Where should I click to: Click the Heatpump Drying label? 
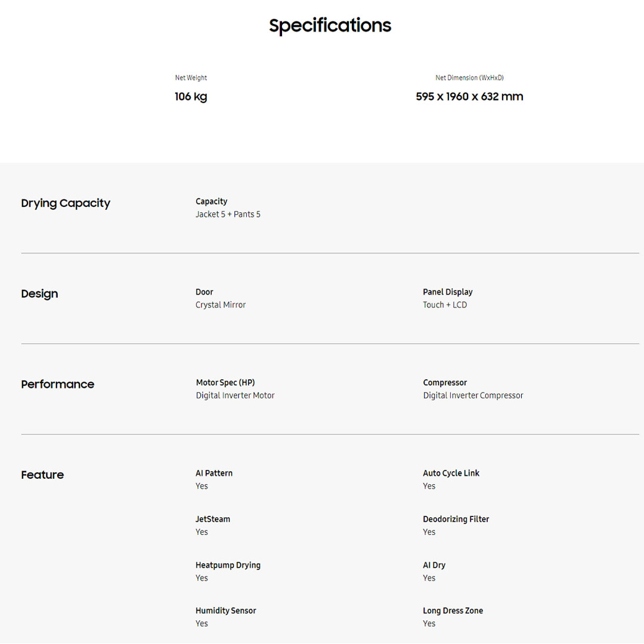(228, 565)
